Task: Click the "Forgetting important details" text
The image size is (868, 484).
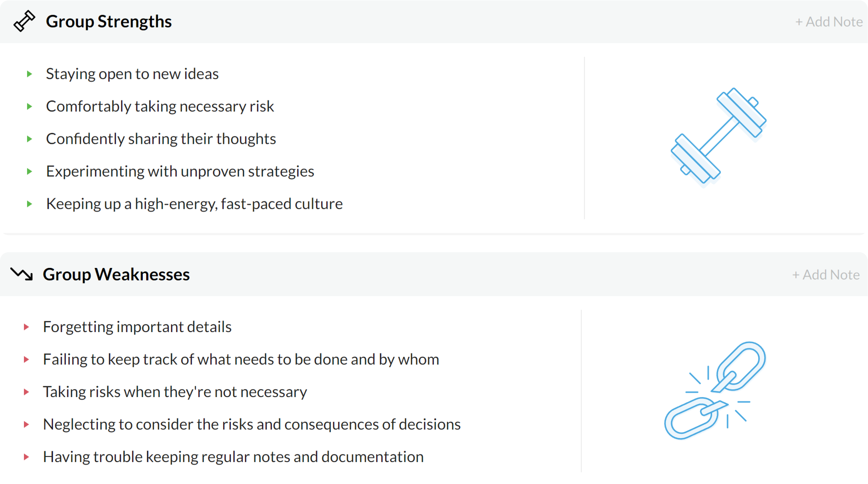Action: tap(137, 327)
